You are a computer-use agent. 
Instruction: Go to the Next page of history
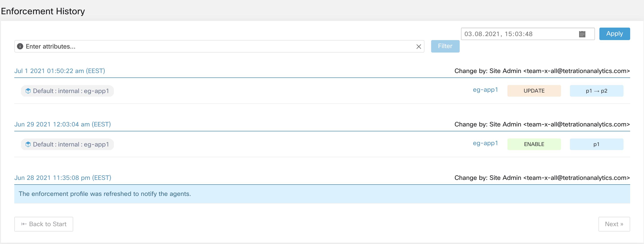click(x=614, y=224)
